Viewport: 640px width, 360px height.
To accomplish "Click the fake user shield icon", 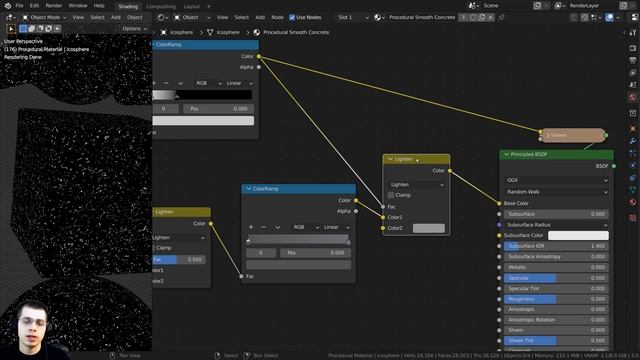I will coord(473,18).
